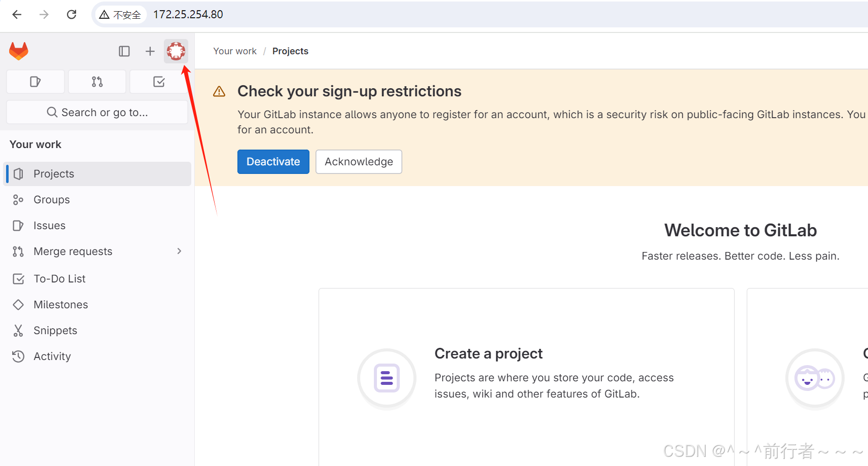View Activity history item
868x466 pixels.
click(x=98, y=356)
